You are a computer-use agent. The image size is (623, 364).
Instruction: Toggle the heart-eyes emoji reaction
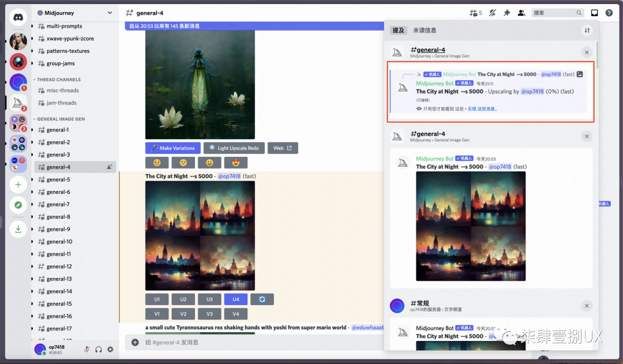coord(235,163)
